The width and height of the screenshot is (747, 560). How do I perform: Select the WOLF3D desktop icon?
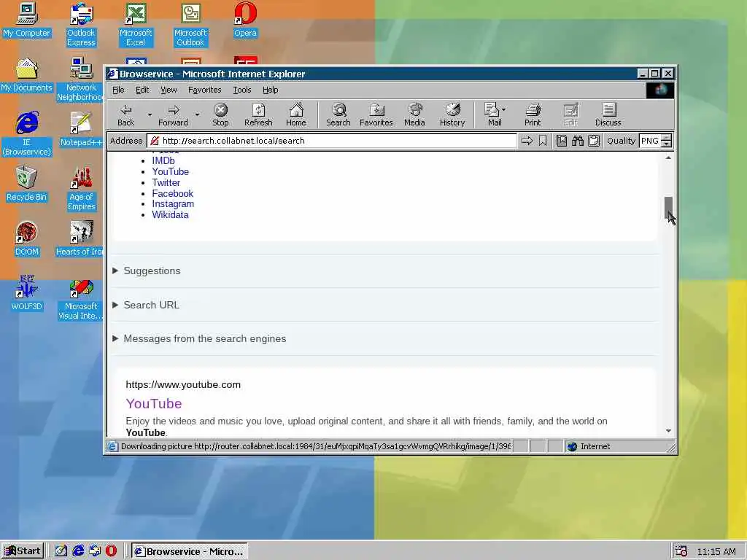click(x=26, y=293)
